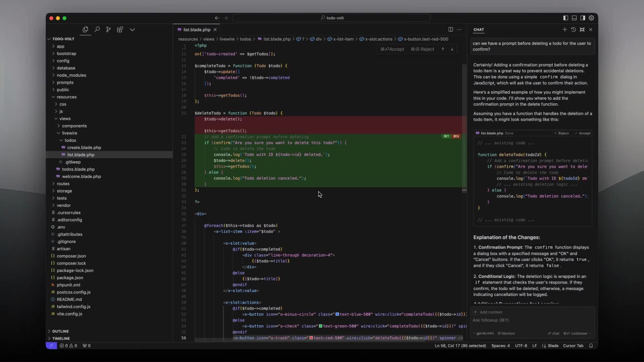Expand the livewire folder in sidebar

pyautogui.click(x=69, y=133)
